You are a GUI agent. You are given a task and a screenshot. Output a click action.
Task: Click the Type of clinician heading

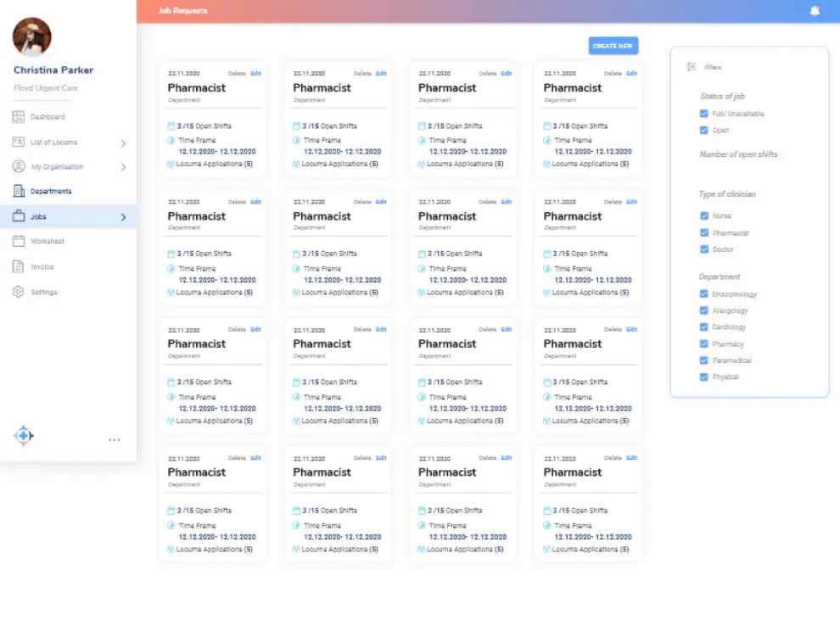(x=727, y=194)
